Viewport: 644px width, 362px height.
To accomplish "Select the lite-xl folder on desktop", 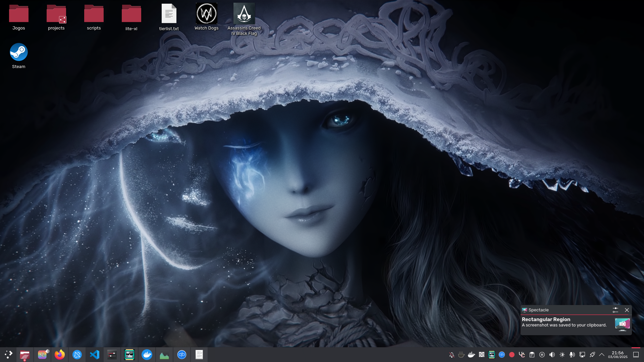I will (x=131, y=17).
